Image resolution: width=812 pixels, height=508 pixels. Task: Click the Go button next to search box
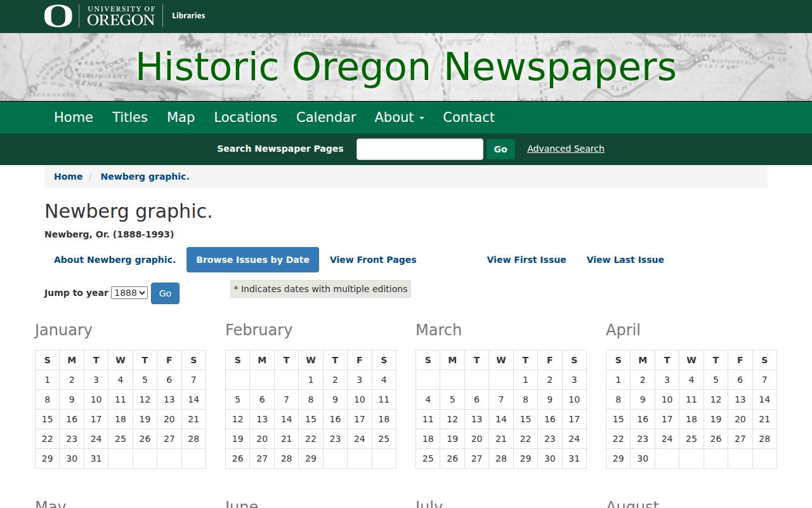[x=501, y=149]
